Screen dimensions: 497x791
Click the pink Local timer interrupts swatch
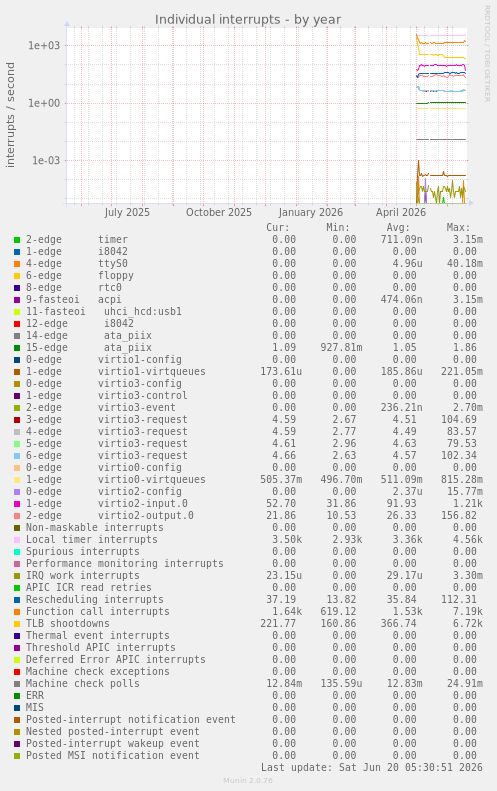tap(17, 540)
